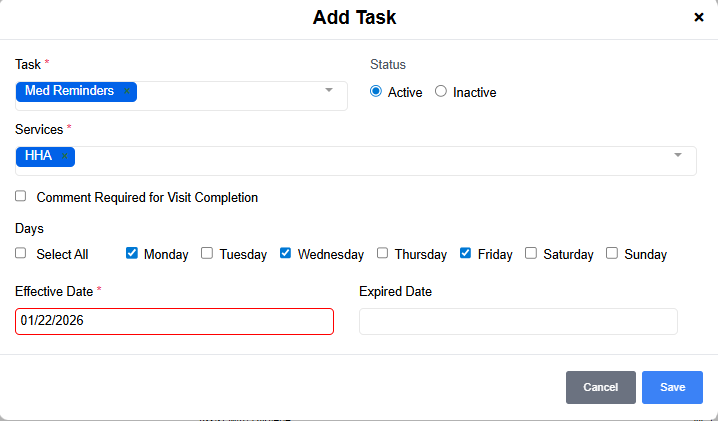Select the Active status radio button
This screenshot has width=718, height=421.
click(376, 91)
